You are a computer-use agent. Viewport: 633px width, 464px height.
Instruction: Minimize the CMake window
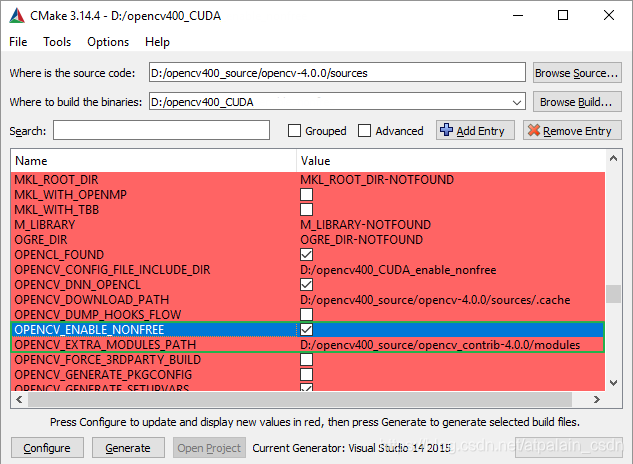point(518,15)
